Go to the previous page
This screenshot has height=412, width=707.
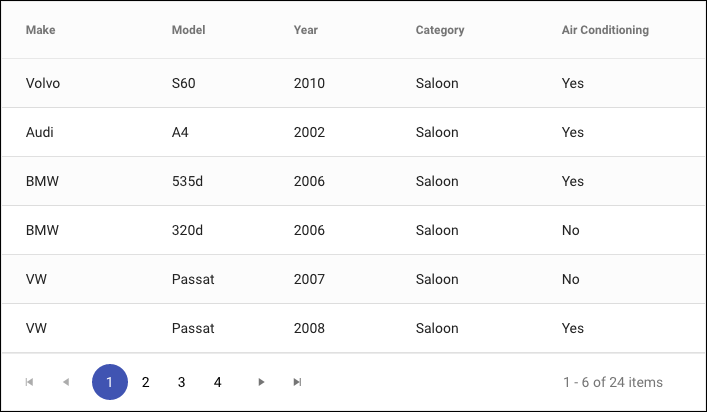(66, 382)
